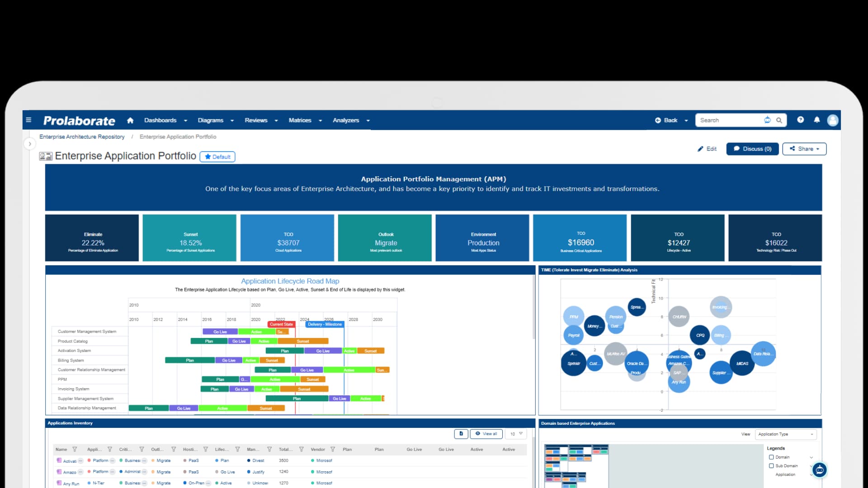Screen dimensions: 868x488
Task: Click Edit dashboard
Action: (707, 149)
